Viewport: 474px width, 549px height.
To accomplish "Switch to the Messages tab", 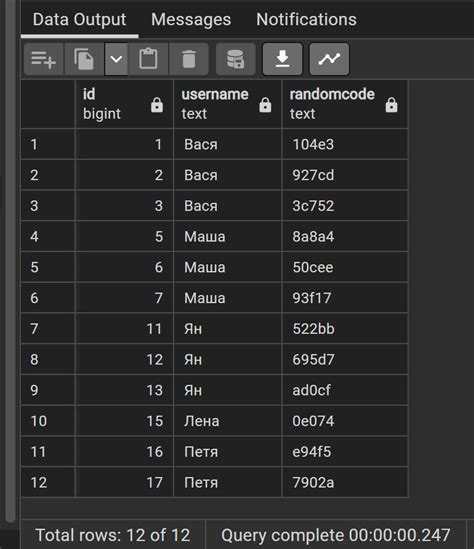I will tap(191, 19).
